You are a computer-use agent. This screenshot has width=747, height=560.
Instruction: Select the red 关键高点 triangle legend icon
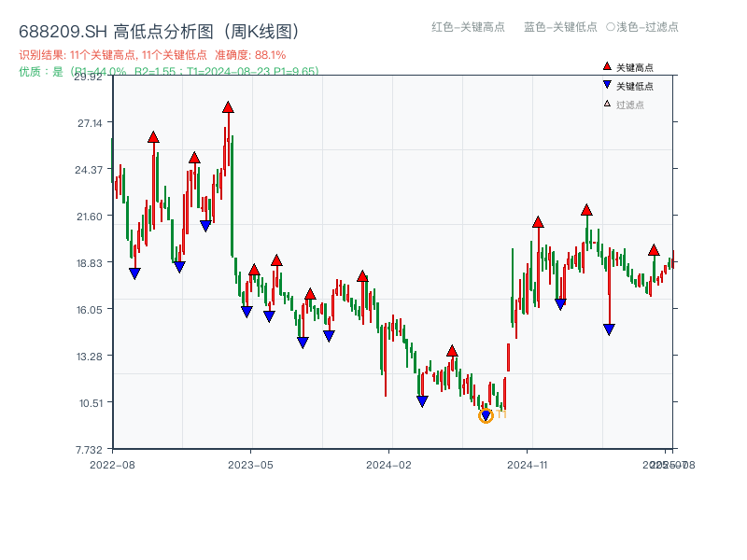tap(606, 66)
